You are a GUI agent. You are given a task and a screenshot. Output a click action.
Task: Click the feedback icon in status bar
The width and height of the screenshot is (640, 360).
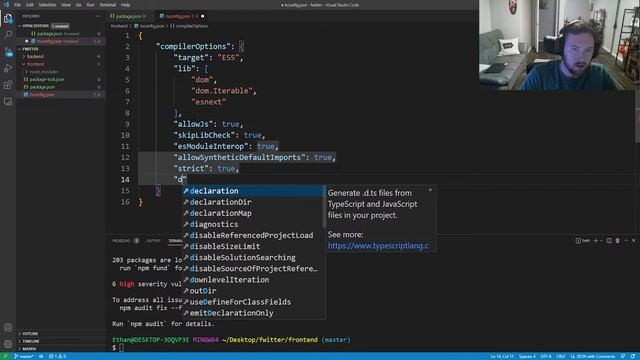pyautogui.click(x=623, y=356)
